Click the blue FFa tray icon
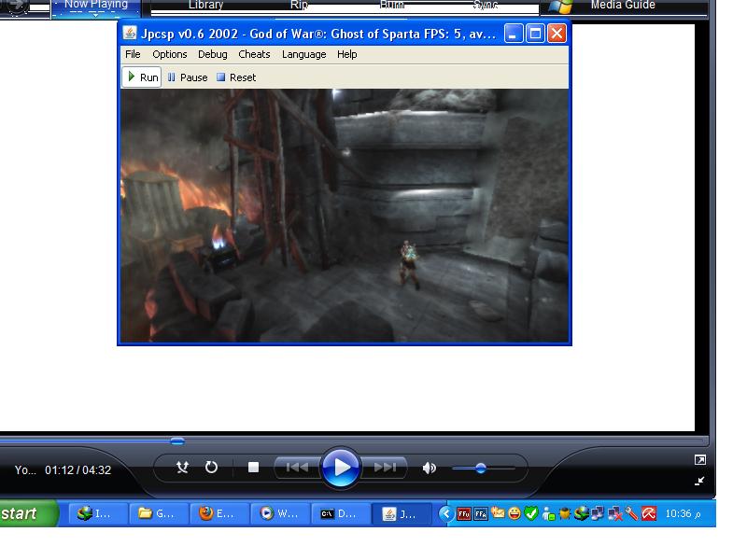This screenshot has height=560, width=747. tap(481, 514)
